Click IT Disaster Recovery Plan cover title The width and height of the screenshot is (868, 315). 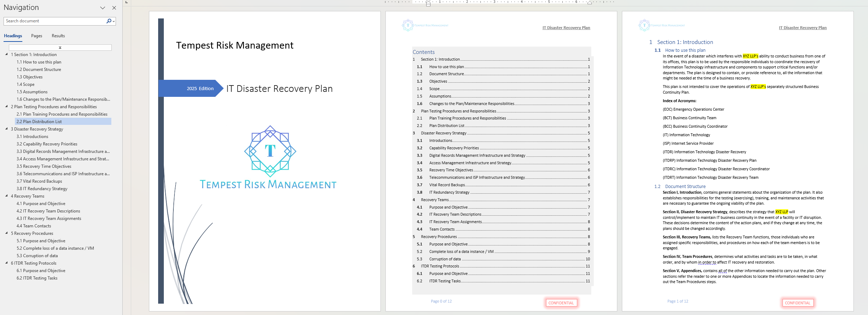279,89
